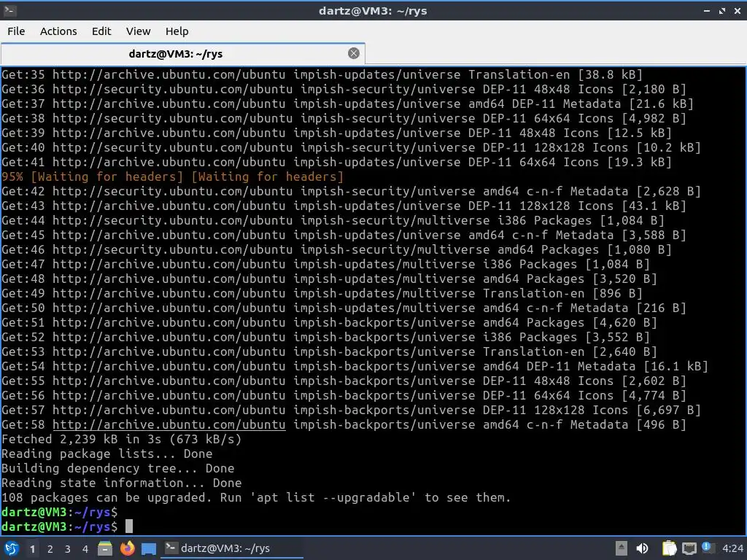Click the Get:57 128x128 Icons line
This screenshot has width=747, height=560.
pyautogui.click(x=351, y=410)
